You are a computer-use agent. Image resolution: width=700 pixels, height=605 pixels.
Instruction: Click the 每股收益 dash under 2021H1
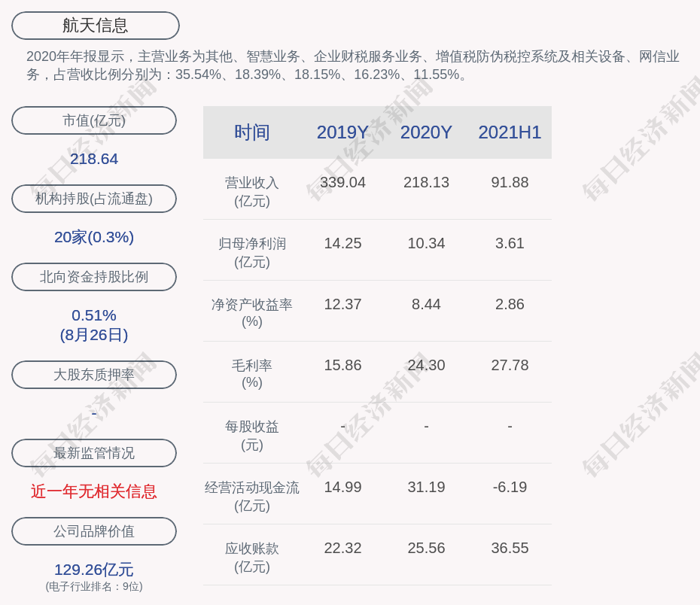coord(510,427)
